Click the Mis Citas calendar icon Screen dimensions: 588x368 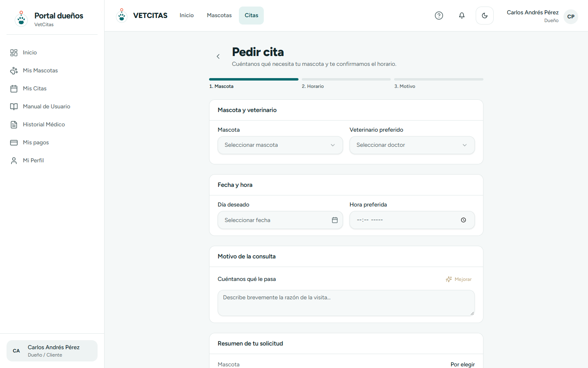14,89
